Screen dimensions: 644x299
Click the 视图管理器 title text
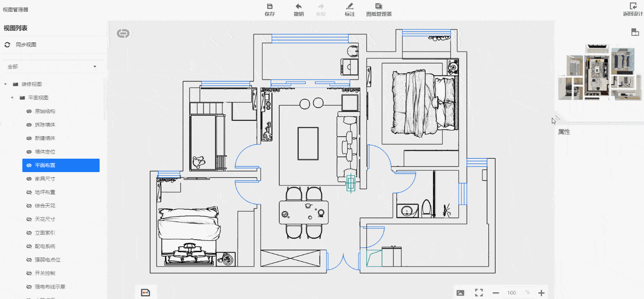[15, 9]
